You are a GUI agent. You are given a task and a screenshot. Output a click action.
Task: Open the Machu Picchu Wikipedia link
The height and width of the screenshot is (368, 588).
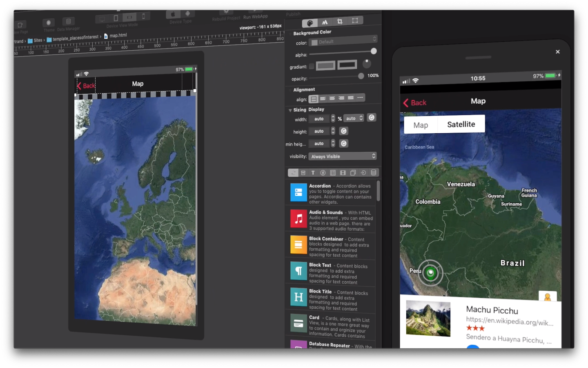509,321
